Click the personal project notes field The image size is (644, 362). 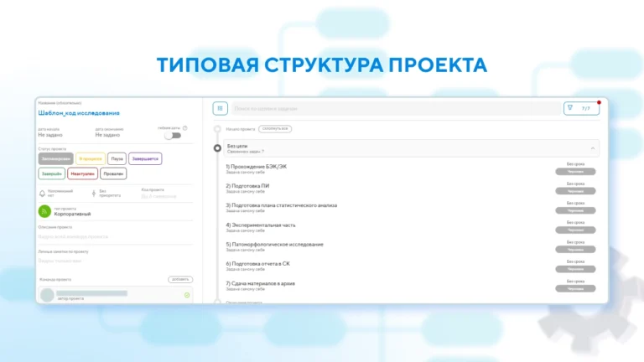coord(116,261)
